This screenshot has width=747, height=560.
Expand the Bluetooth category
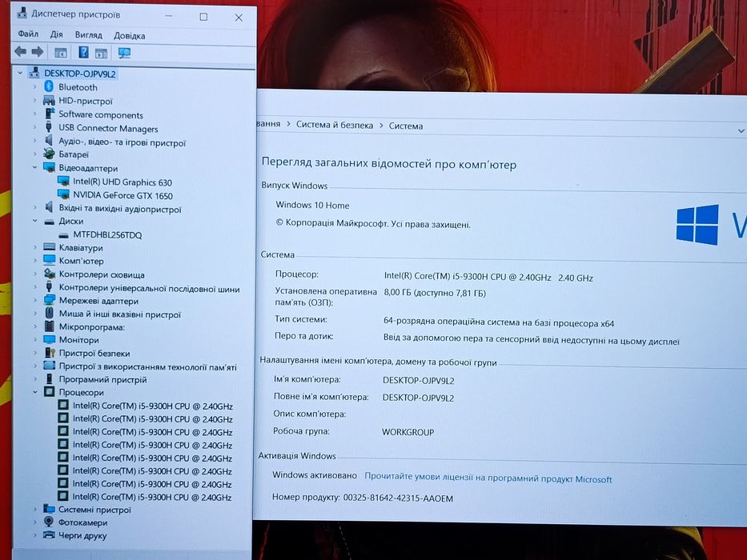(x=34, y=87)
